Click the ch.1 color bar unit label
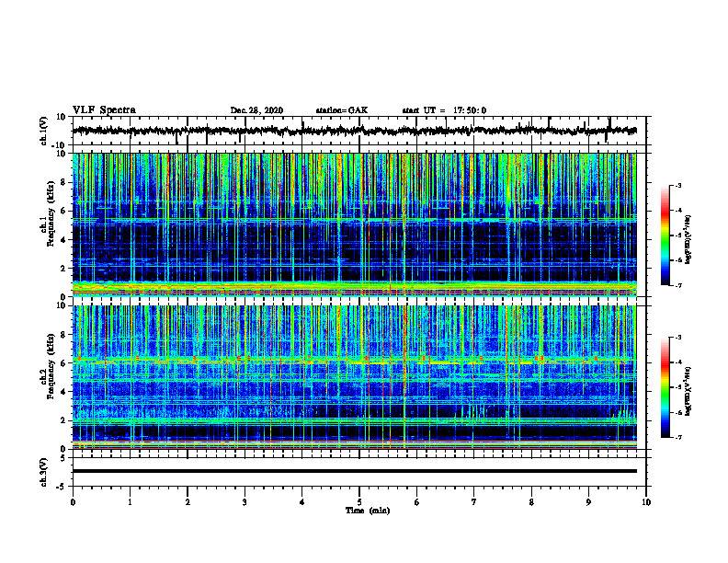This screenshot has width=728, height=563. click(688, 239)
